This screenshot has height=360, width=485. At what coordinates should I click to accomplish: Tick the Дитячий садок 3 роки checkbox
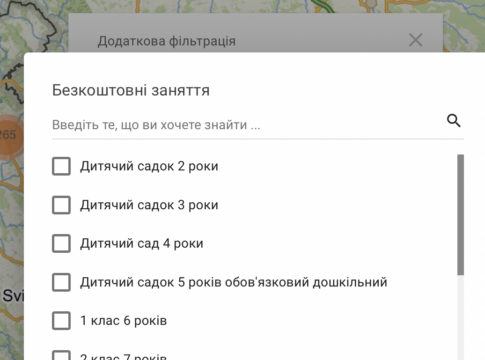[61, 205]
